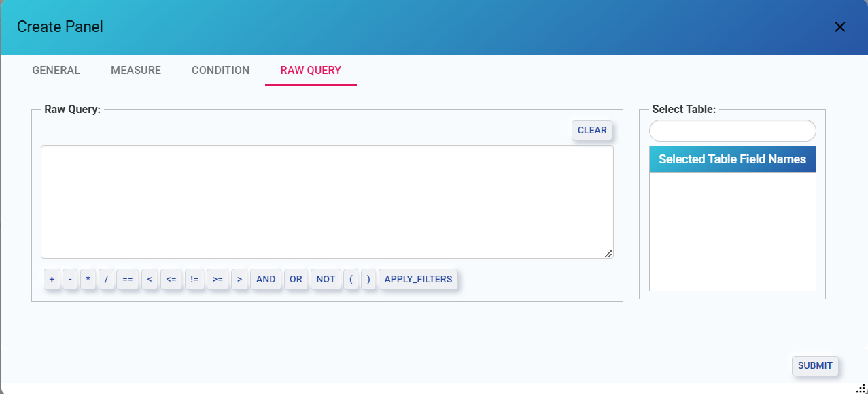Switch to the GENERAL tab
This screenshot has height=394, width=868.
(56, 70)
